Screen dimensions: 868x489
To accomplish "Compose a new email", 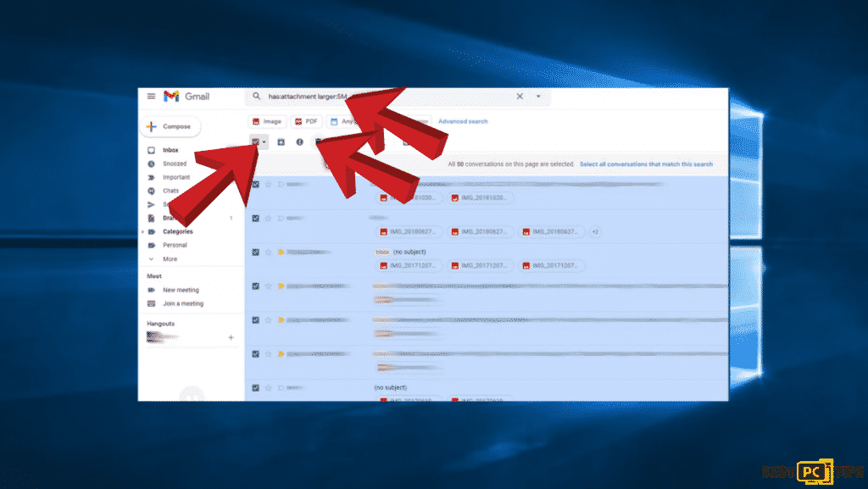I will point(170,126).
